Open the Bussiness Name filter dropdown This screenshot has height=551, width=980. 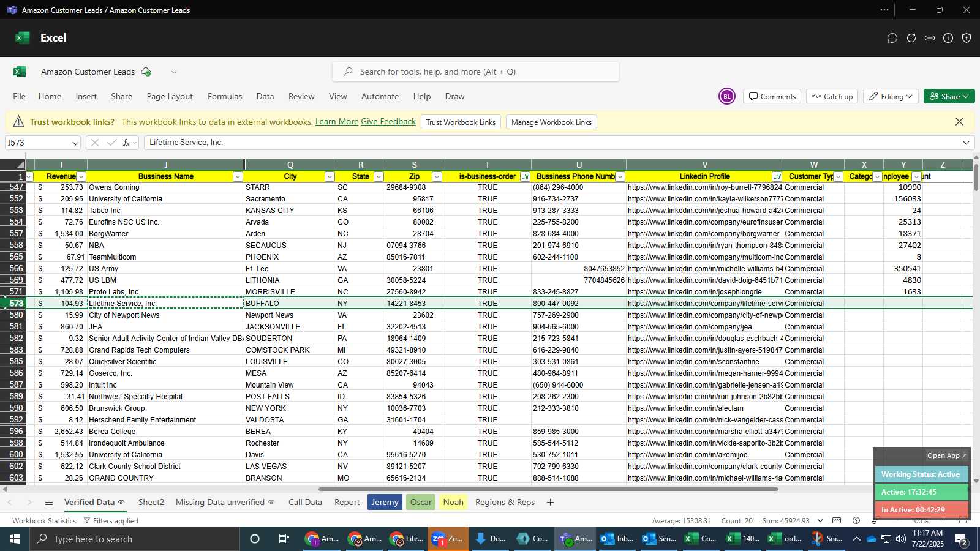tap(238, 177)
